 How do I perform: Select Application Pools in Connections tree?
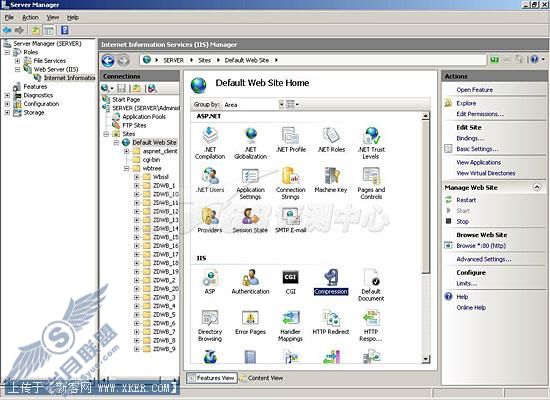point(144,116)
